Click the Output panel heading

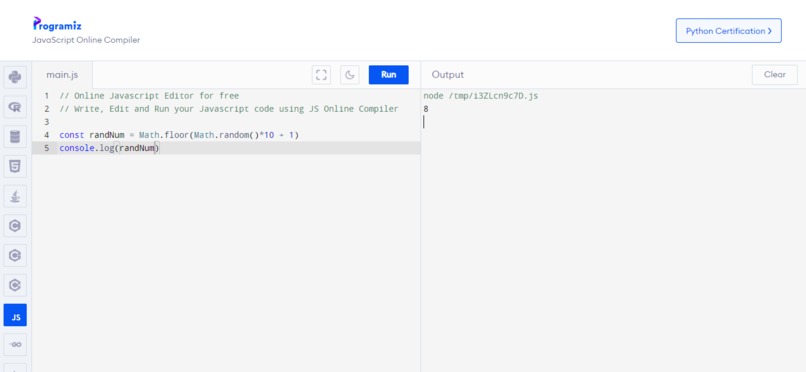pos(448,75)
